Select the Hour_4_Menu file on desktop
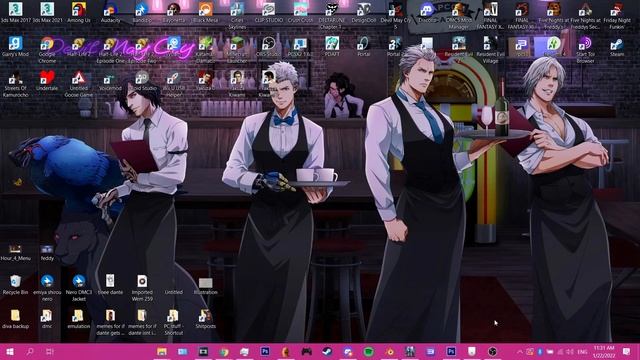 16,253
